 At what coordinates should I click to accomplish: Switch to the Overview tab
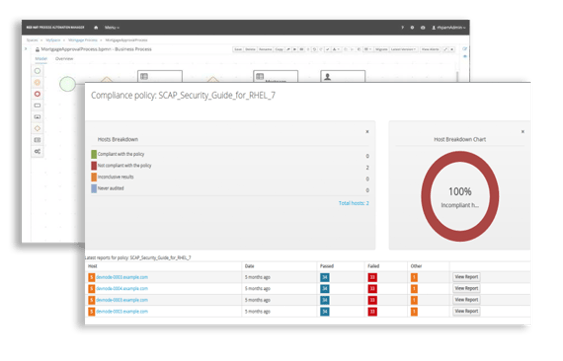pyautogui.click(x=64, y=58)
